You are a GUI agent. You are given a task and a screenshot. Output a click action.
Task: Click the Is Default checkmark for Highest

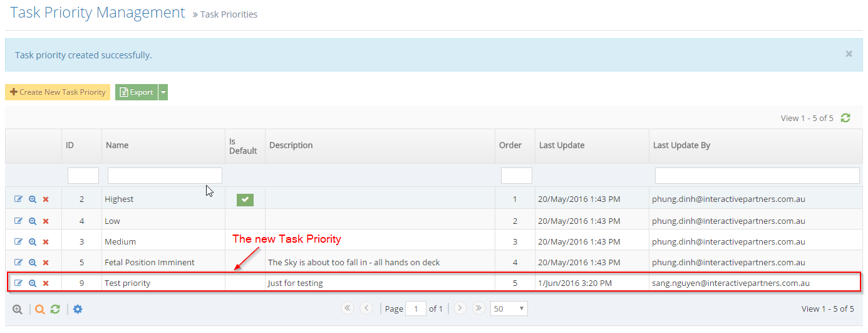(245, 199)
